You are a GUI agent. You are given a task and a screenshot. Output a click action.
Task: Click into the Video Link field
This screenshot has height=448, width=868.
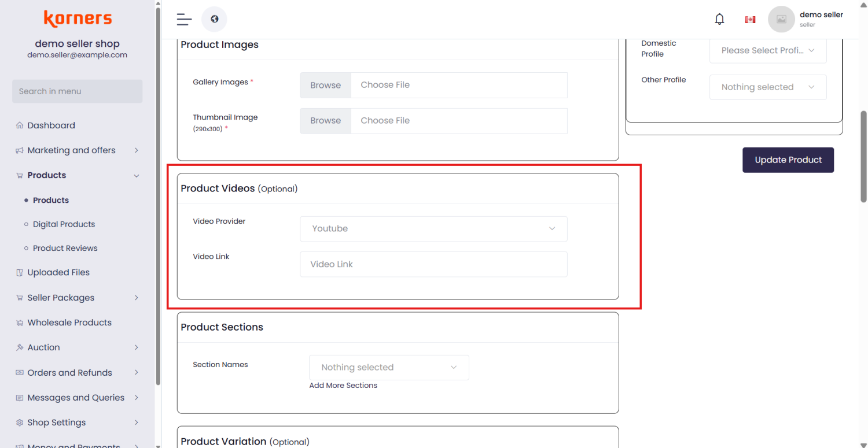(433, 264)
